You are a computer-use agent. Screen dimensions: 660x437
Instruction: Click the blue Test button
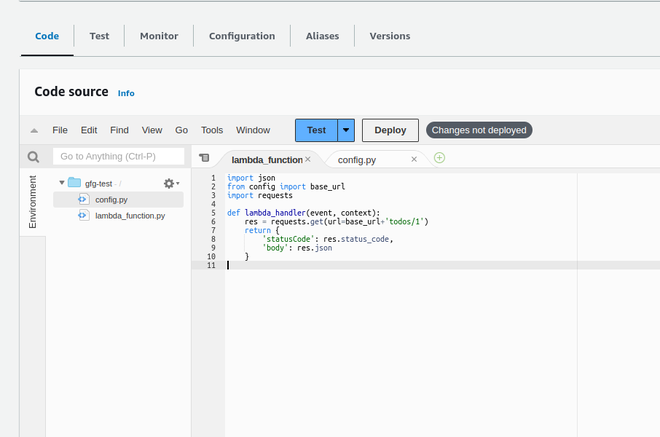coord(316,130)
